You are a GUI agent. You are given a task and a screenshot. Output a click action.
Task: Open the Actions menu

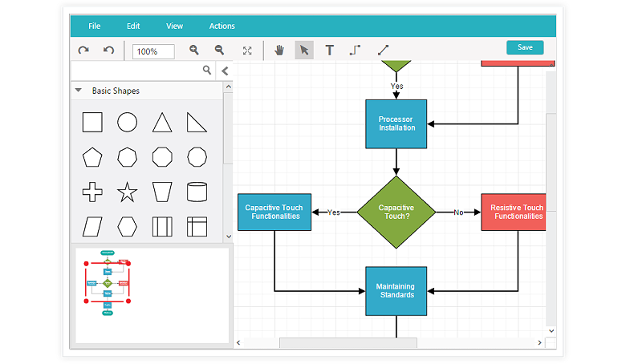222,26
